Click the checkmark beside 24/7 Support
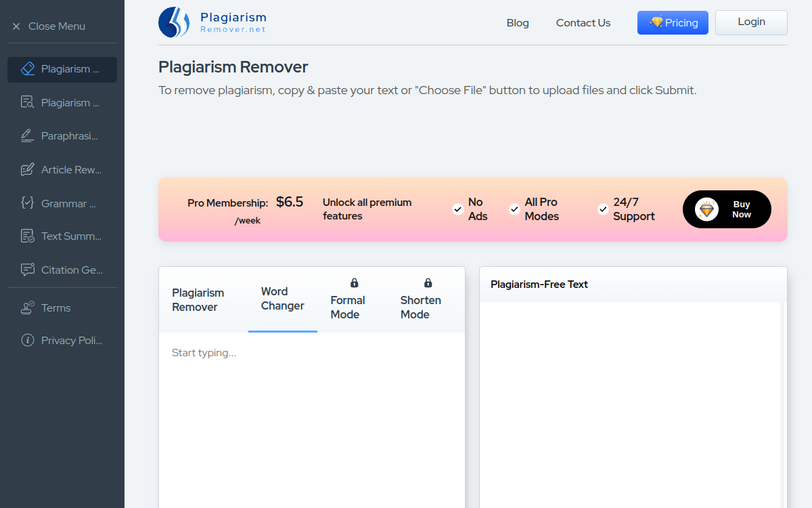The height and width of the screenshot is (508, 812). [x=603, y=209]
